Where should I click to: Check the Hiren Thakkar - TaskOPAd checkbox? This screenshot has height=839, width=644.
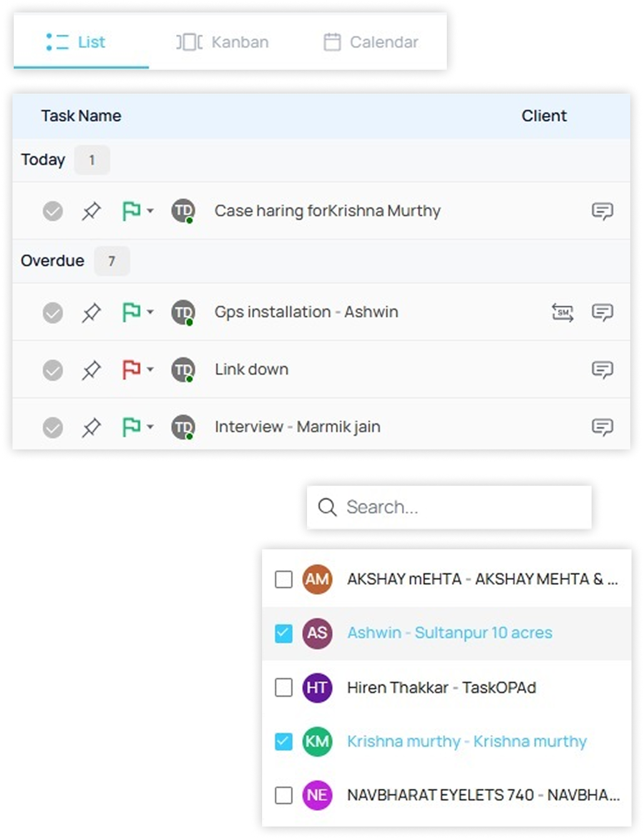click(x=284, y=687)
